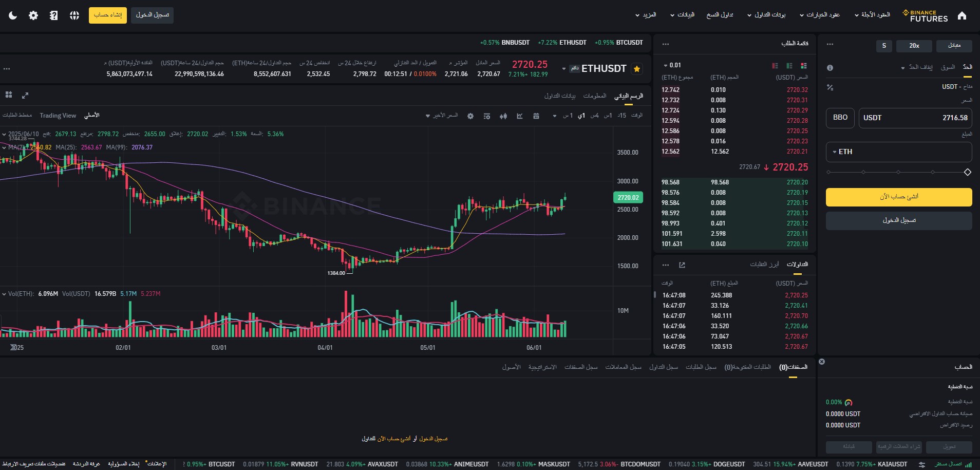The height and width of the screenshot is (470, 980).
Task: Toggle the BBO price option
Action: pos(839,118)
